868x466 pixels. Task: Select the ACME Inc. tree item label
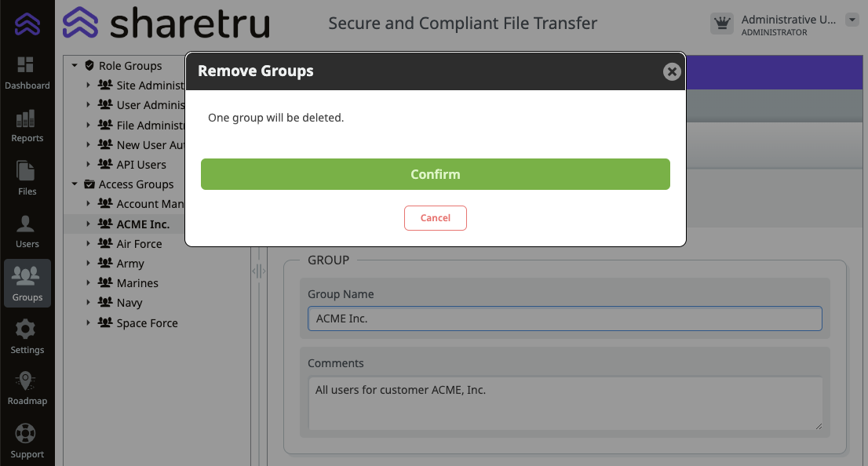143,224
